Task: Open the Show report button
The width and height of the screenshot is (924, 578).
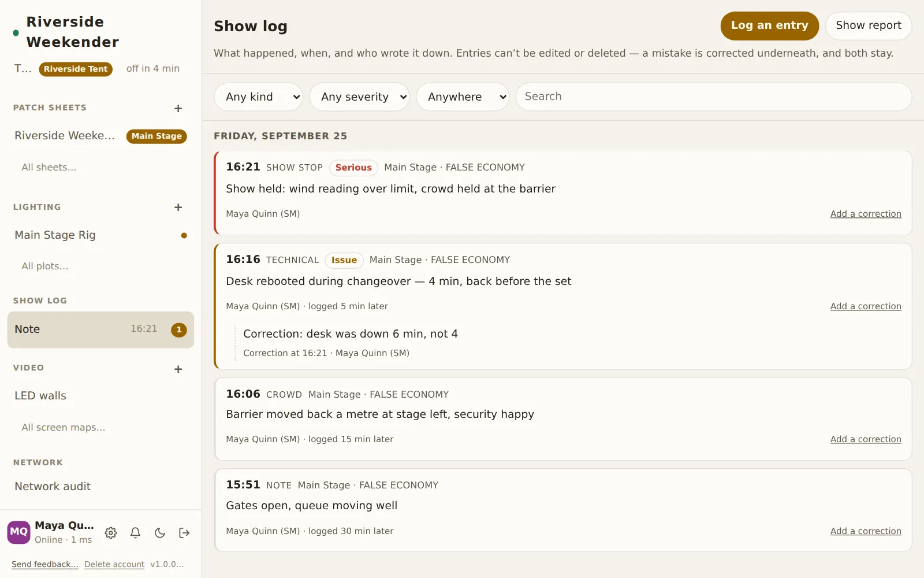Action: click(x=869, y=26)
